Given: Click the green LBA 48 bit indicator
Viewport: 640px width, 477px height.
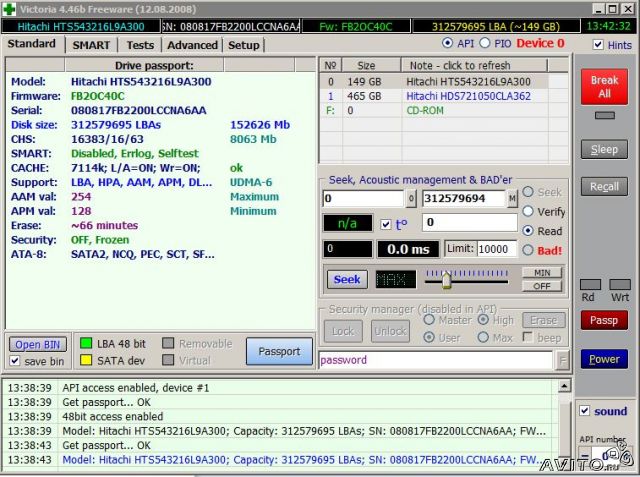Looking at the screenshot, I should click(x=86, y=343).
